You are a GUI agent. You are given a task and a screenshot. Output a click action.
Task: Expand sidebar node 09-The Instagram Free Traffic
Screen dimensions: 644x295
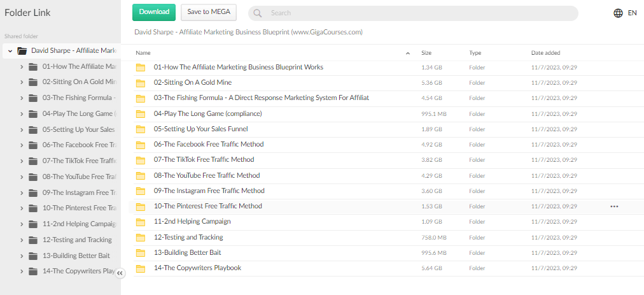pyautogui.click(x=22, y=192)
